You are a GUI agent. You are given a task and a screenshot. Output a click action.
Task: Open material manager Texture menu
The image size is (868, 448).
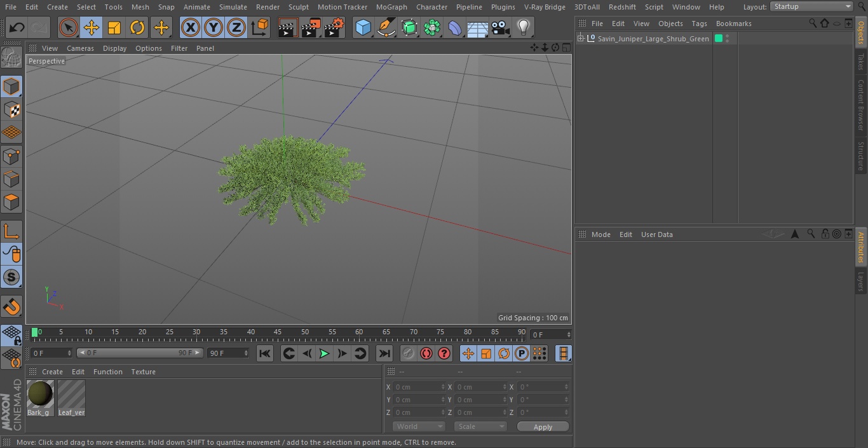143,372
